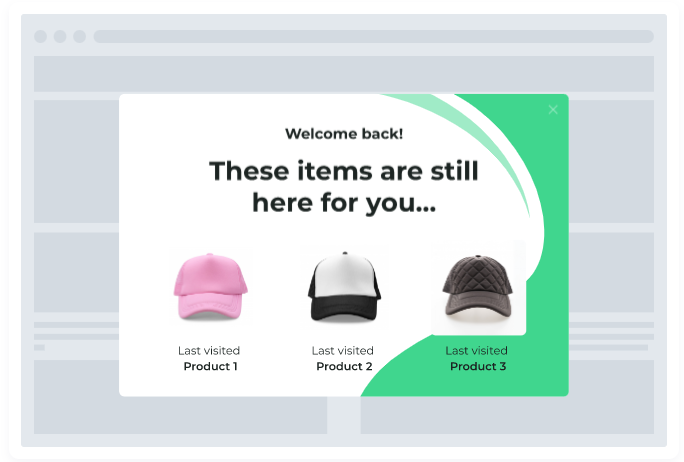The height and width of the screenshot is (462, 684).
Task: Click Last visited text above Product 1
Action: point(209,350)
